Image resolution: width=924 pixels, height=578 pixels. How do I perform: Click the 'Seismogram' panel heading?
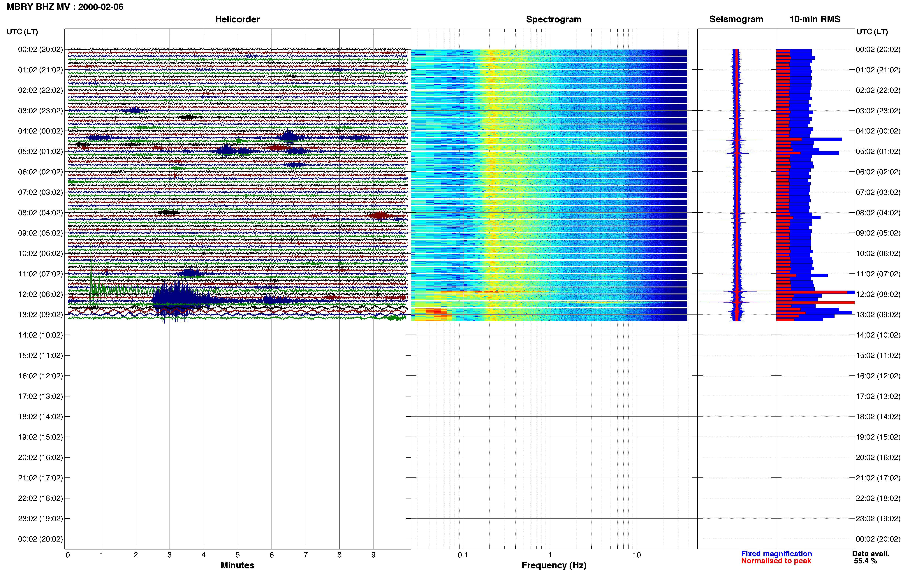(x=736, y=19)
